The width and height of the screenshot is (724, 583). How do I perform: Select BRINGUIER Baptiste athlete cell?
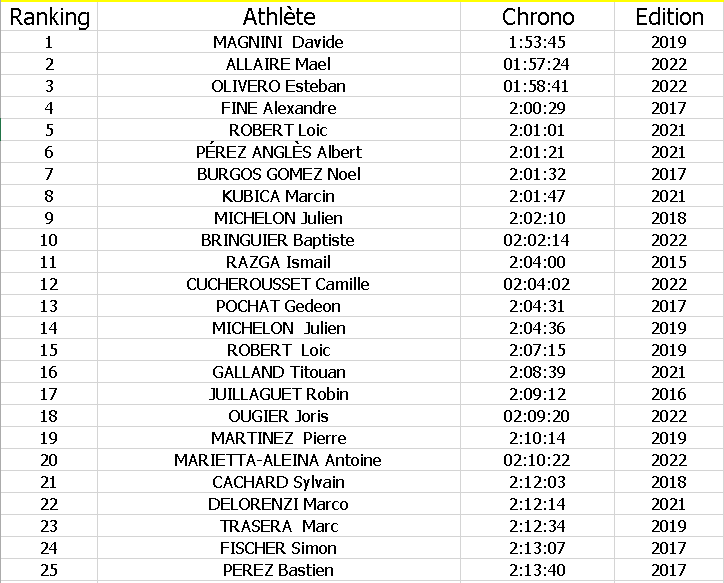tap(279, 240)
